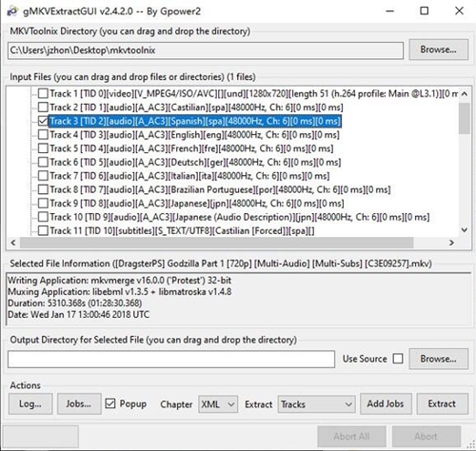
Task: Open the Log window button
Action: click(30, 403)
